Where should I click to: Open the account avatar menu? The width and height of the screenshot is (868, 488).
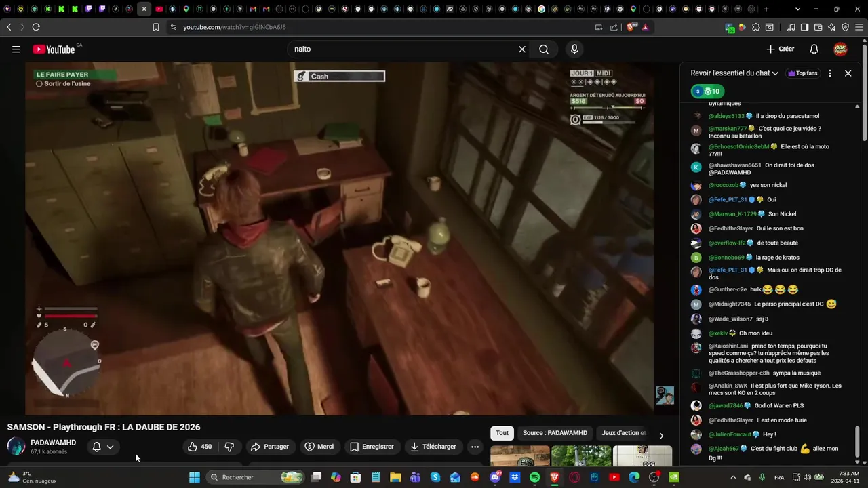tap(840, 49)
